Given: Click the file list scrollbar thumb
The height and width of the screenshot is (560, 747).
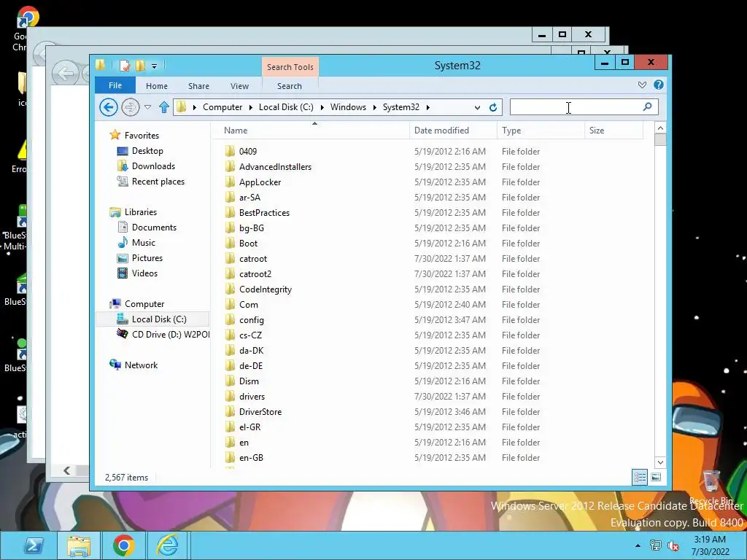Looking at the screenshot, I should coord(660,139).
